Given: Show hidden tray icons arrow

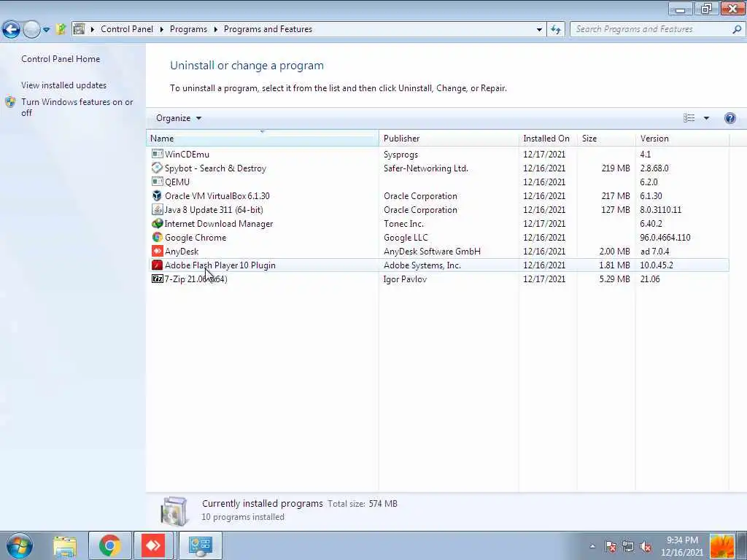Looking at the screenshot, I should (592, 546).
